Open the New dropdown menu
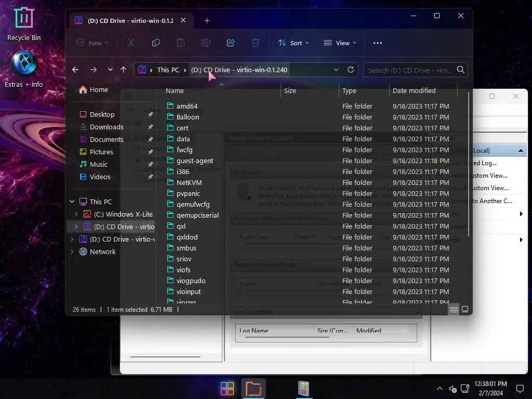Viewport: 532px width, 399px height. [x=92, y=43]
